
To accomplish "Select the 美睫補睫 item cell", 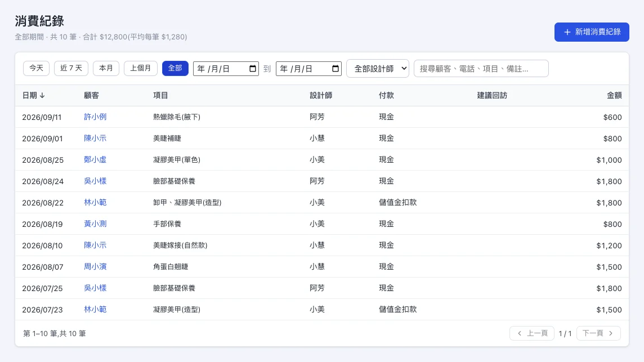I will (167, 138).
